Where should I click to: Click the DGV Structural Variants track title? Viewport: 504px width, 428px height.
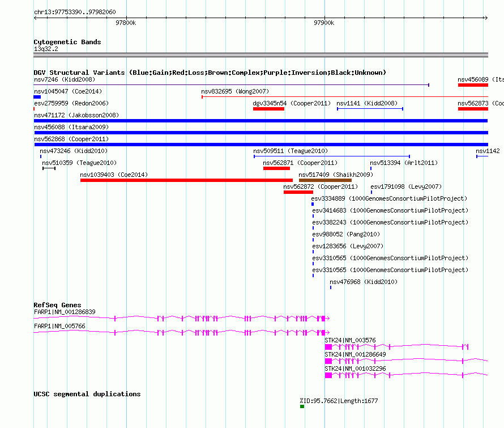coord(210,73)
